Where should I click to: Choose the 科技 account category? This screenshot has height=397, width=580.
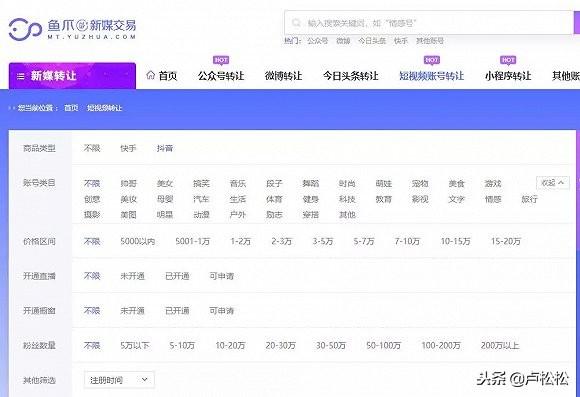[347, 199]
